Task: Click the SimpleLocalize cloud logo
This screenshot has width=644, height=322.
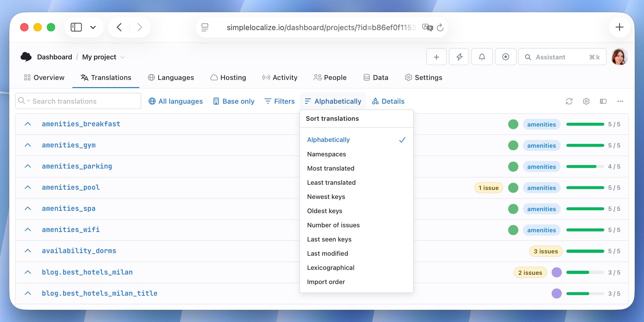Action: [x=26, y=57]
